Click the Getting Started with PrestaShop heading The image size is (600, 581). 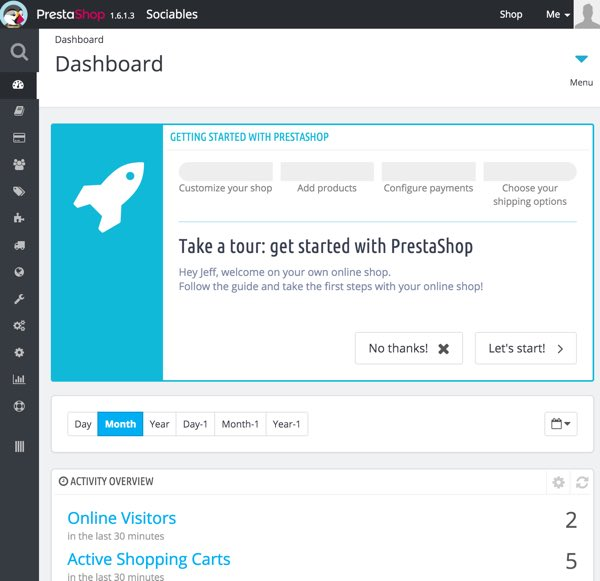click(249, 137)
